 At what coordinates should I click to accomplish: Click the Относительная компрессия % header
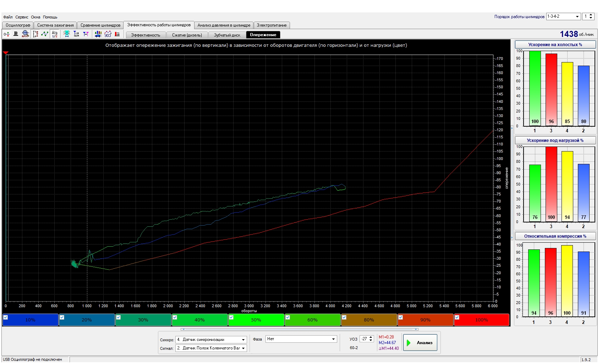pos(555,236)
